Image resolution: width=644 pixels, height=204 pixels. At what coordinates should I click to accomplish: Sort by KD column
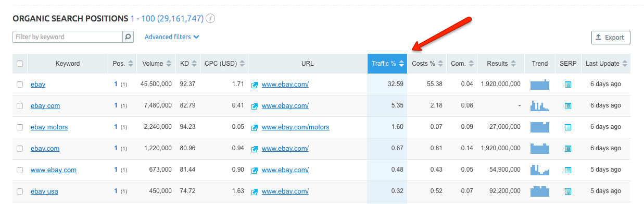pyautogui.click(x=188, y=64)
